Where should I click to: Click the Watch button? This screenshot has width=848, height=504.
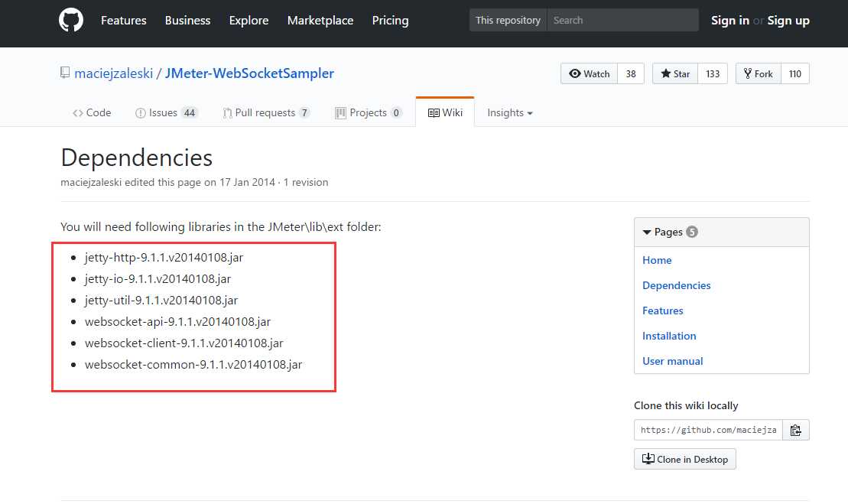tap(589, 73)
